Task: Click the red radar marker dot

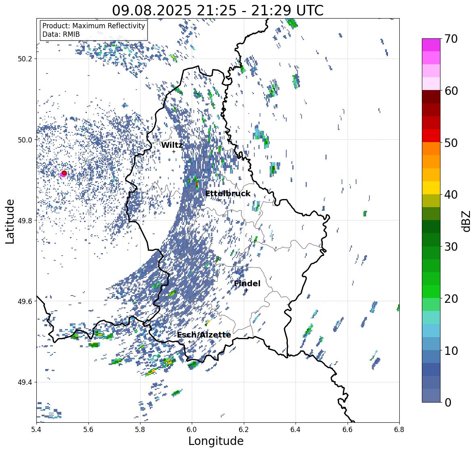Action: (64, 173)
